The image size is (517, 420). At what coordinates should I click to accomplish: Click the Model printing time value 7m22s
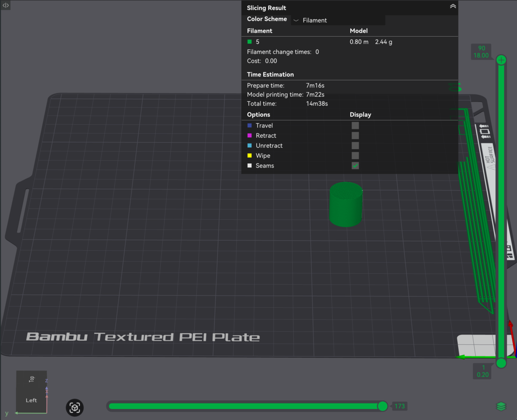tap(315, 95)
